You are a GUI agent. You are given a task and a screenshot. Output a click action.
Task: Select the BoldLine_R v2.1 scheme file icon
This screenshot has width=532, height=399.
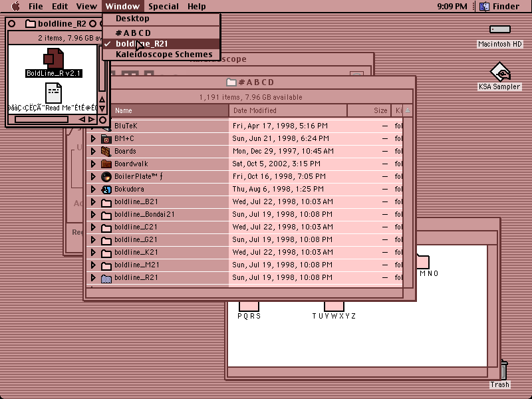click(x=54, y=59)
